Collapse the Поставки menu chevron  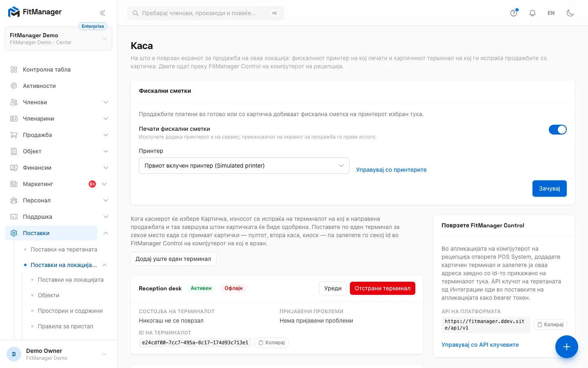106,233
